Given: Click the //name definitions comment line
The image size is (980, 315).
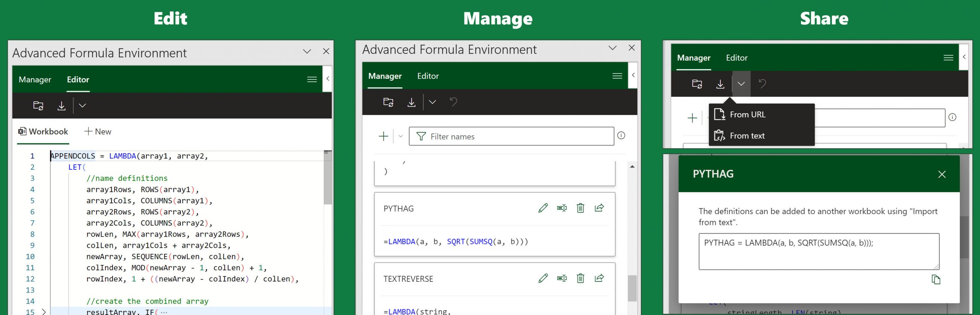Looking at the screenshot, I should (x=127, y=178).
